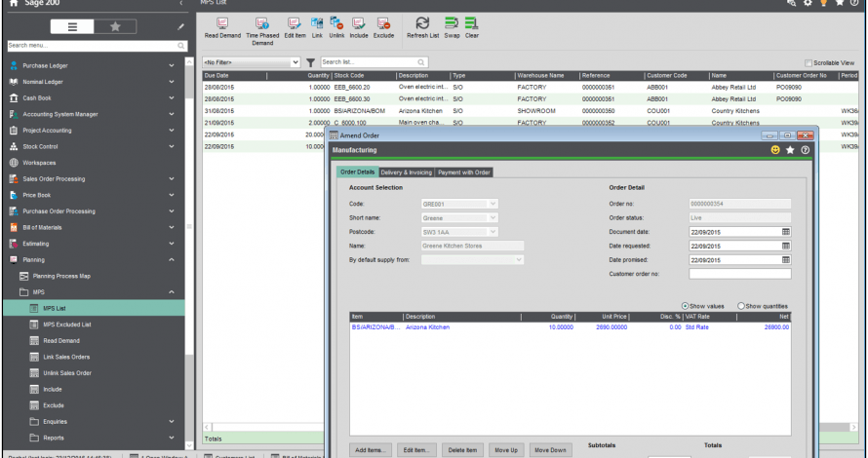Click the smiley feedback icon in Amend Order
The width and height of the screenshot is (868, 458).
(775, 150)
